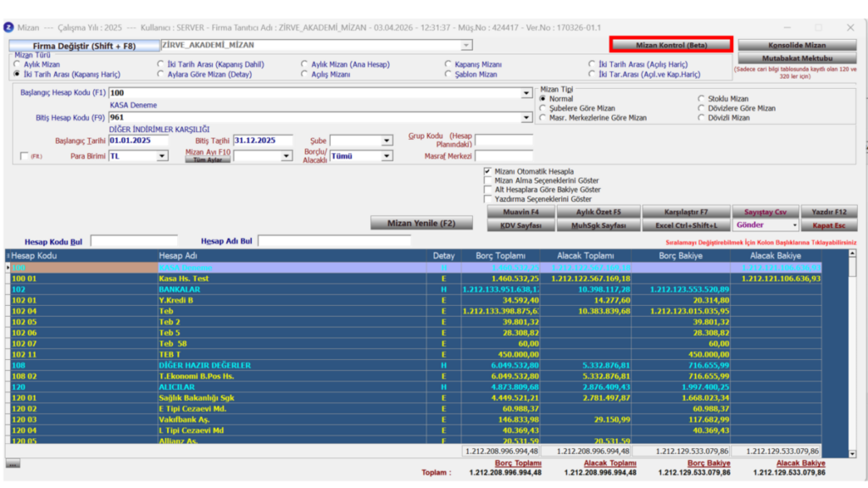Check Alt Hesaplara Göre Bakiye Göster
This screenshot has width=868, height=488.
tap(487, 190)
